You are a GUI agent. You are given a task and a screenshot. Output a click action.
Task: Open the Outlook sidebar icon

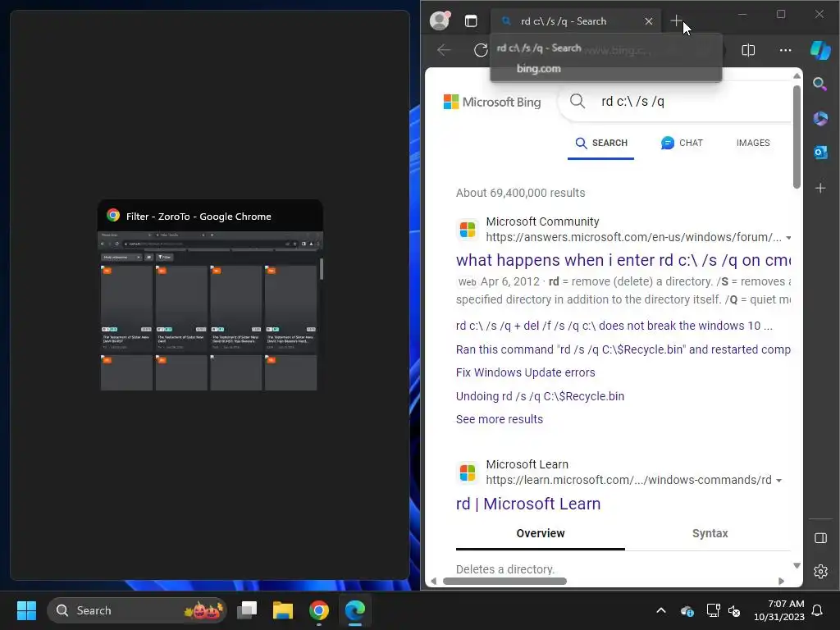point(820,152)
